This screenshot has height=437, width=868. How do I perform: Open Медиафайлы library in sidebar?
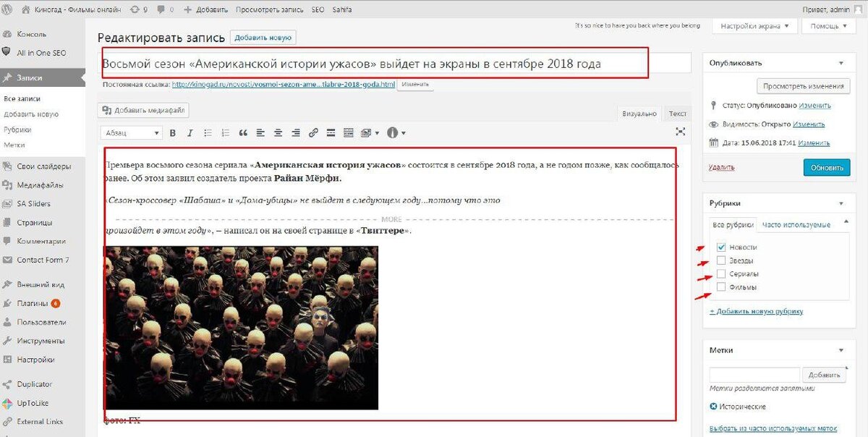(x=40, y=185)
